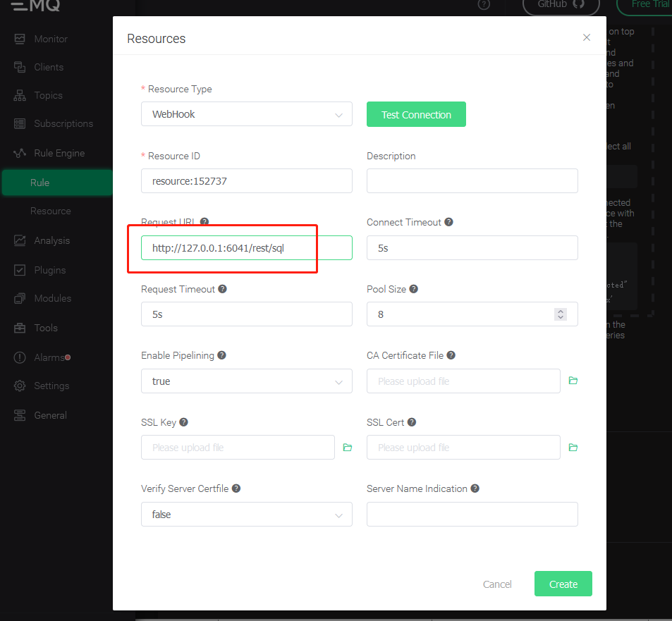
Task: Click the Connect Timeout help icon
Action: pos(449,222)
